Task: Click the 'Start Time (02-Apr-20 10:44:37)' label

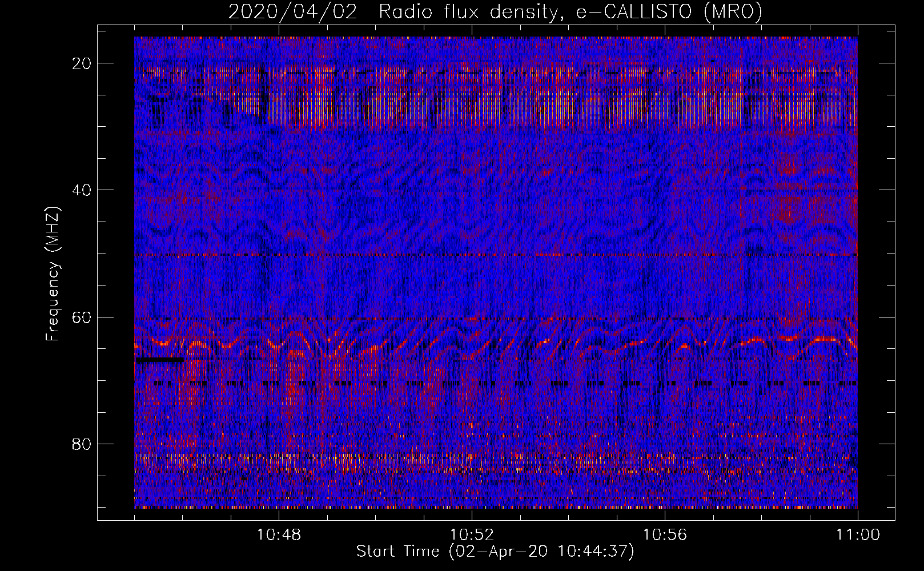Action: pyautogui.click(x=495, y=552)
